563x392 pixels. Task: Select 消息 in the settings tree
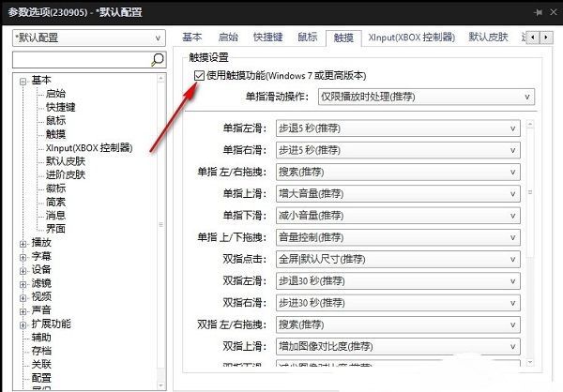(x=55, y=216)
